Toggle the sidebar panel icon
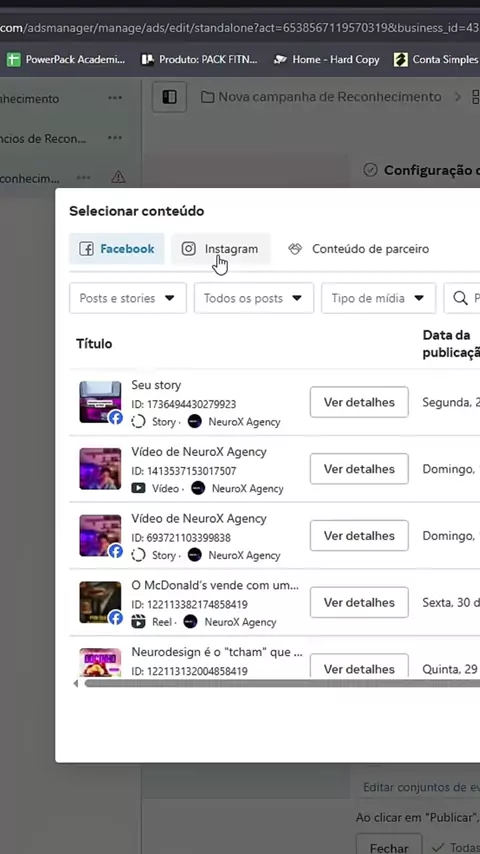480x854 pixels. click(169, 97)
